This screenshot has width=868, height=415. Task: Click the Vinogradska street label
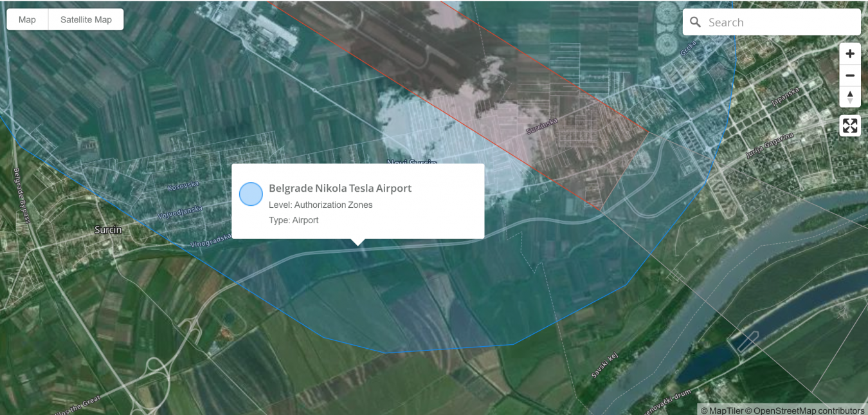point(210,241)
